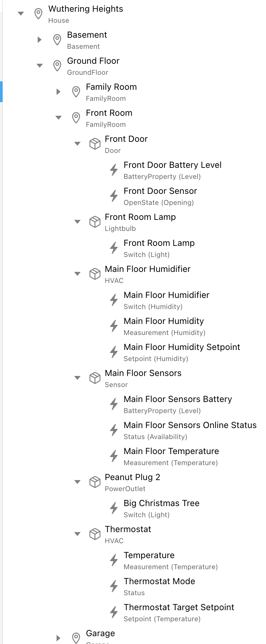
Task: Expand the Garage location node
Action: click(59, 638)
